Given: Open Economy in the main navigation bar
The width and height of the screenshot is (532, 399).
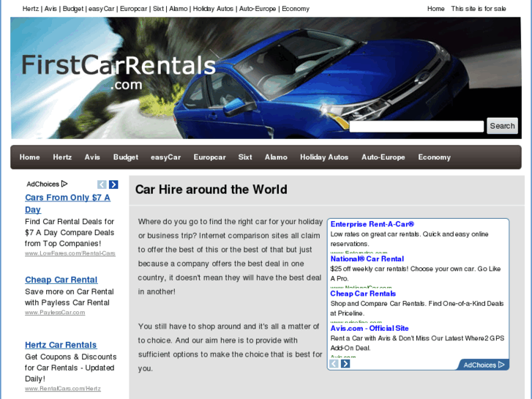Looking at the screenshot, I should [x=434, y=157].
